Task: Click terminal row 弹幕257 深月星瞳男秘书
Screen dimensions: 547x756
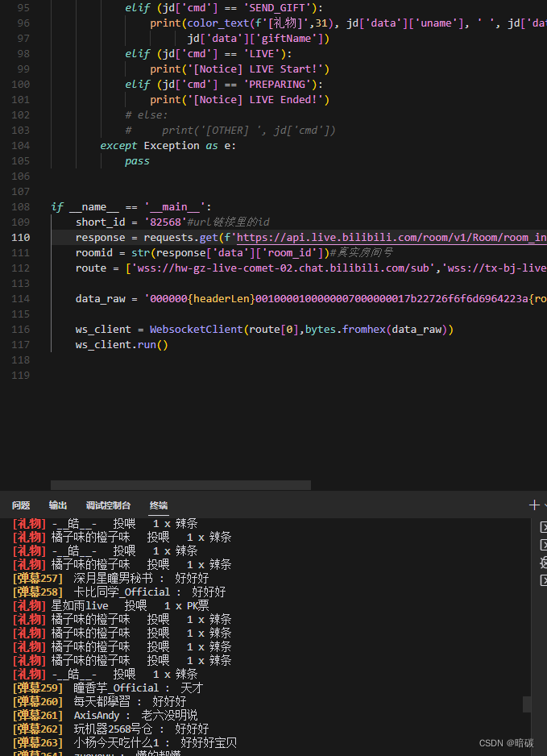Action: click(x=111, y=578)
